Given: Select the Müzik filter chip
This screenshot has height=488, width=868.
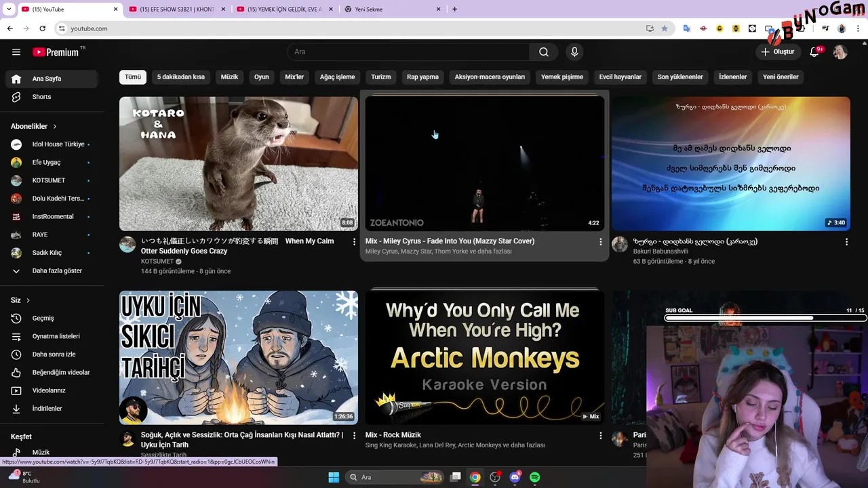Looking at the screenshot, I should click(x=229, y=77).
